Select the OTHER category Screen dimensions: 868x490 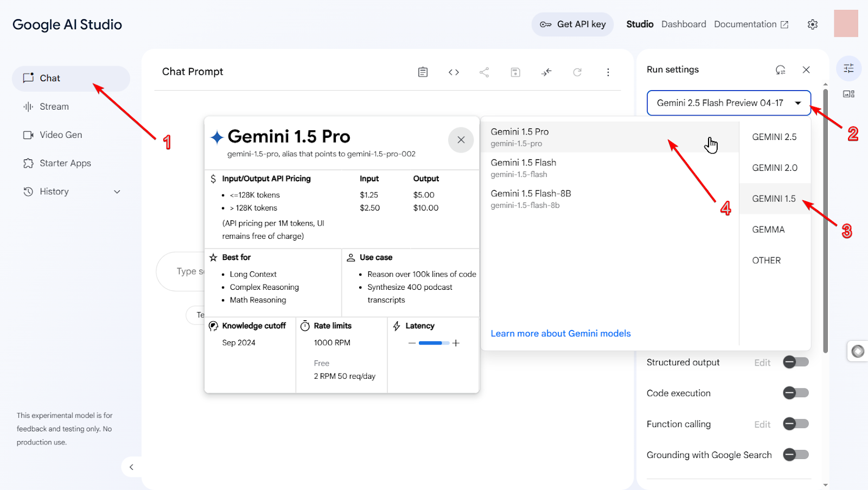click(775, 260)
